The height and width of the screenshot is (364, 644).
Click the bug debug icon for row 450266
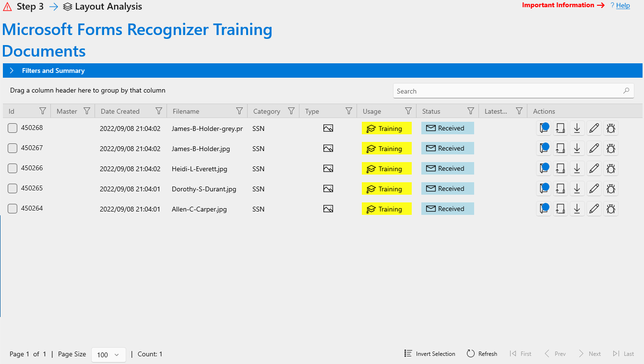[611, 168]
